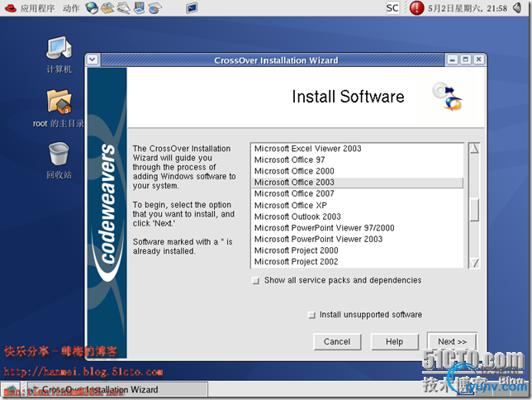This screenshot has height=400, width=532.
Task: Select Microsoft Outlook 2003 in list
Action: [357, 217]
